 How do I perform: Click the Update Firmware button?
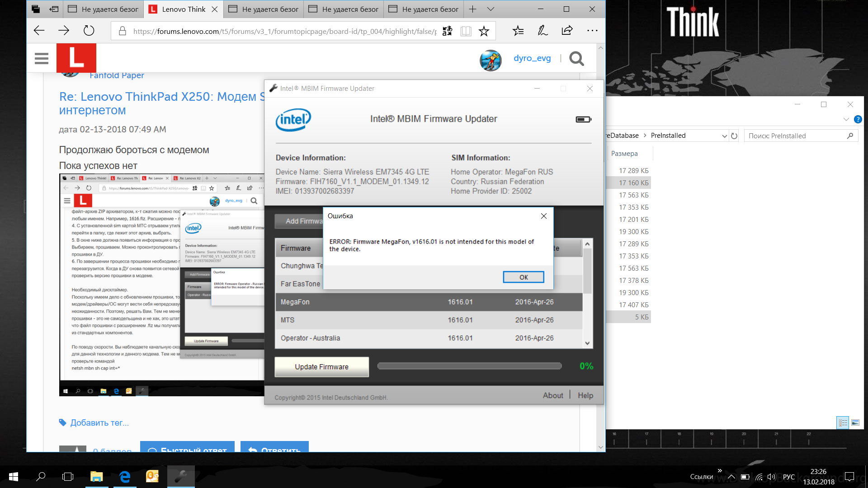click(x=321, y=366)
